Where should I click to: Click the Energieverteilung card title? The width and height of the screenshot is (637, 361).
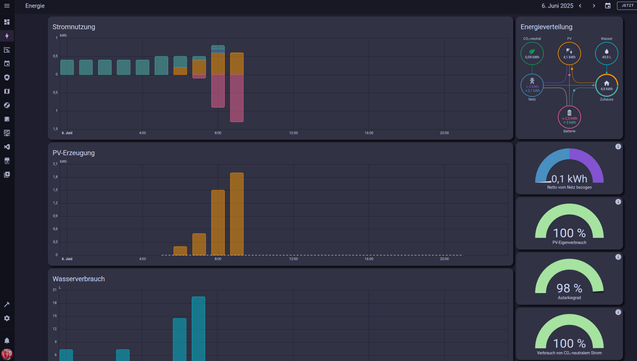(x=546, y=27)
